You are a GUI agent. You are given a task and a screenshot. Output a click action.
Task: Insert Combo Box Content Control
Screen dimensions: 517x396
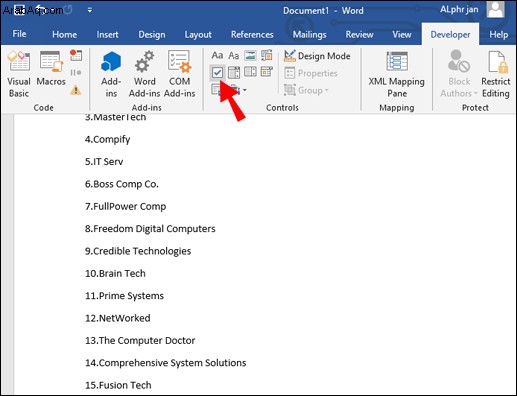coord(234,72)
